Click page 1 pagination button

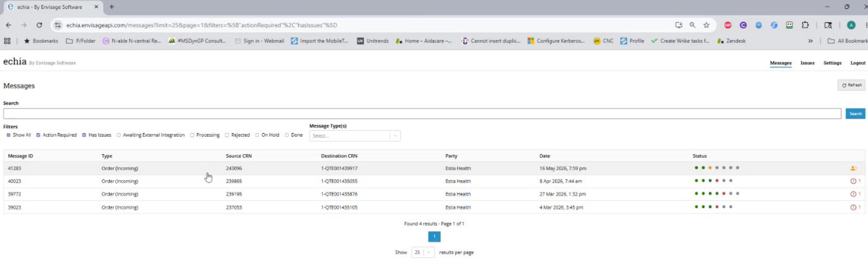point(434,237)
